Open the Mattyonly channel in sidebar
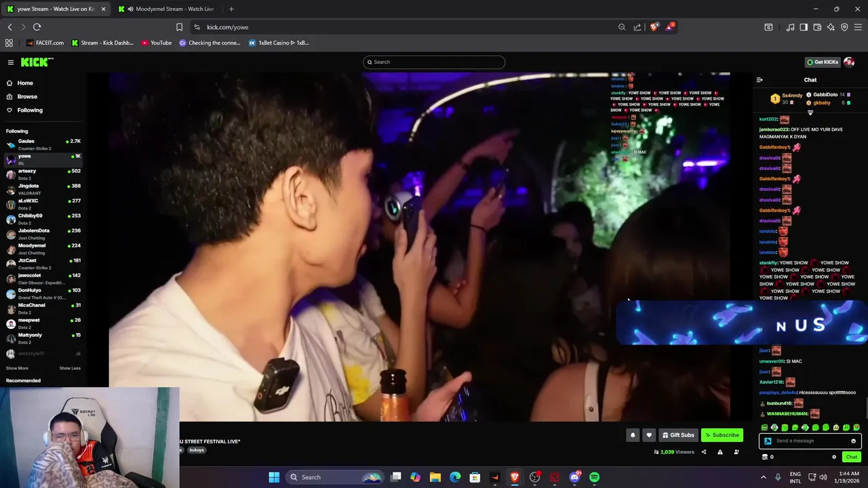The image size is (868, 488). pyautogui.click(x=43, y=338)
